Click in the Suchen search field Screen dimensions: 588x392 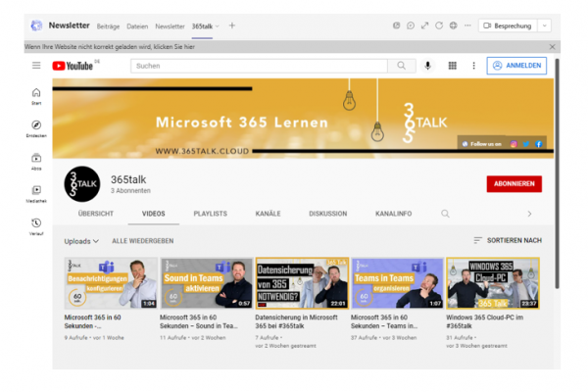(x=259, y=66)
